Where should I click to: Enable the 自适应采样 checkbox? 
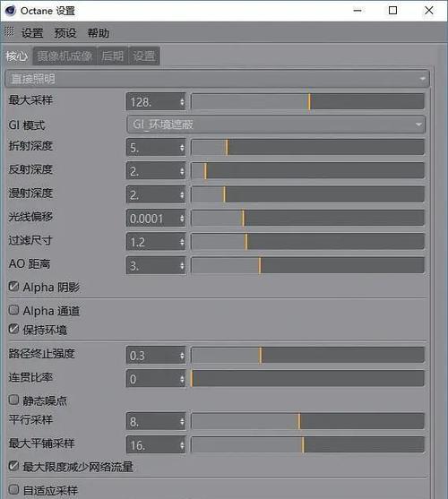pos(13,489)
